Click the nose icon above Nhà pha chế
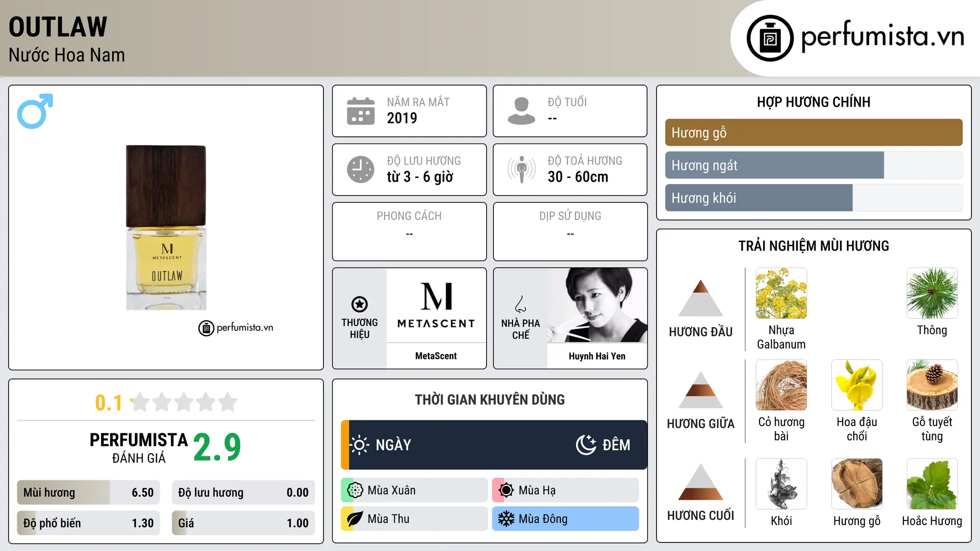 point(521,304)
